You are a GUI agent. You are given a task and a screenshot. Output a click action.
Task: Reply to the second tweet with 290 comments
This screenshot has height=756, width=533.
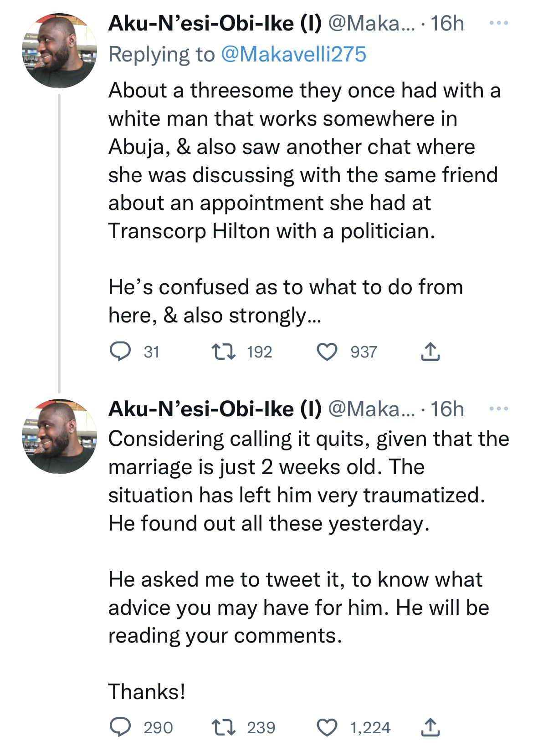pos(121,727)
